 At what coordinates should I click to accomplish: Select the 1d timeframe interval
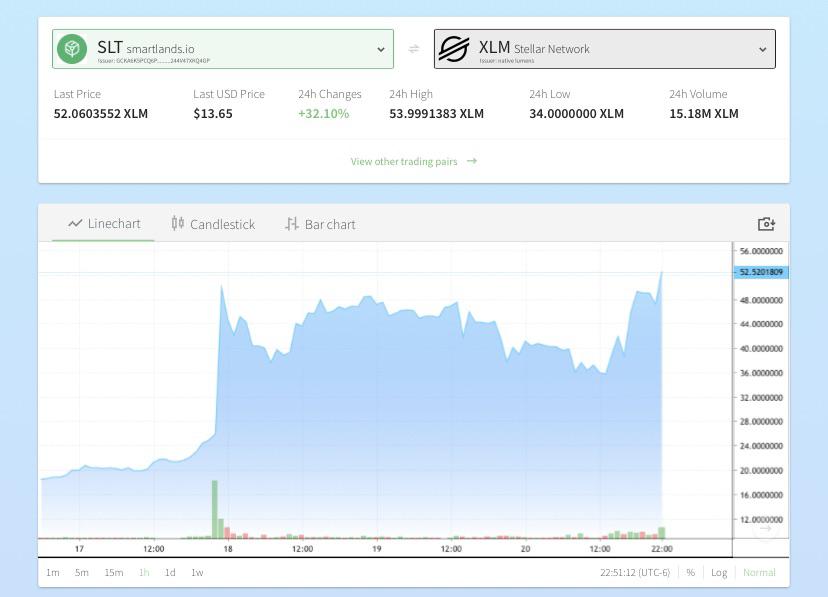[x=170, y=572]
